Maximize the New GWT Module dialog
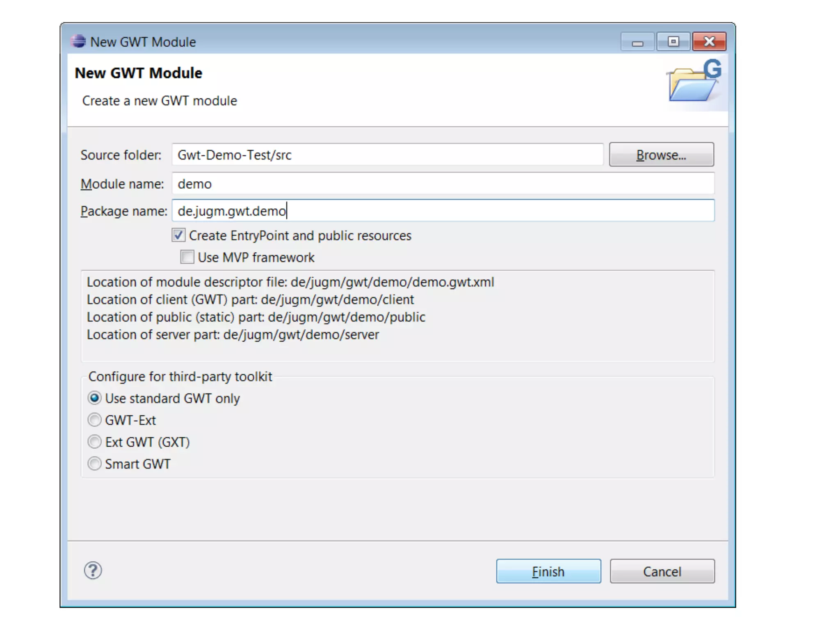 (673, 42)
